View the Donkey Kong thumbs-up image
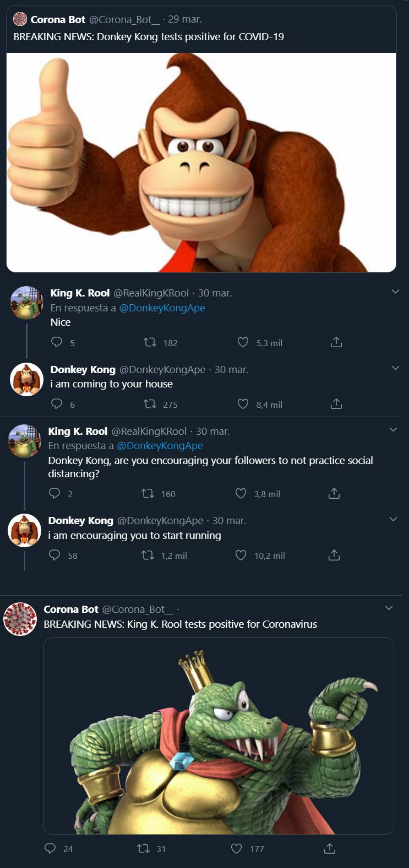Screen dimensions: 409x868 point(201,162)
